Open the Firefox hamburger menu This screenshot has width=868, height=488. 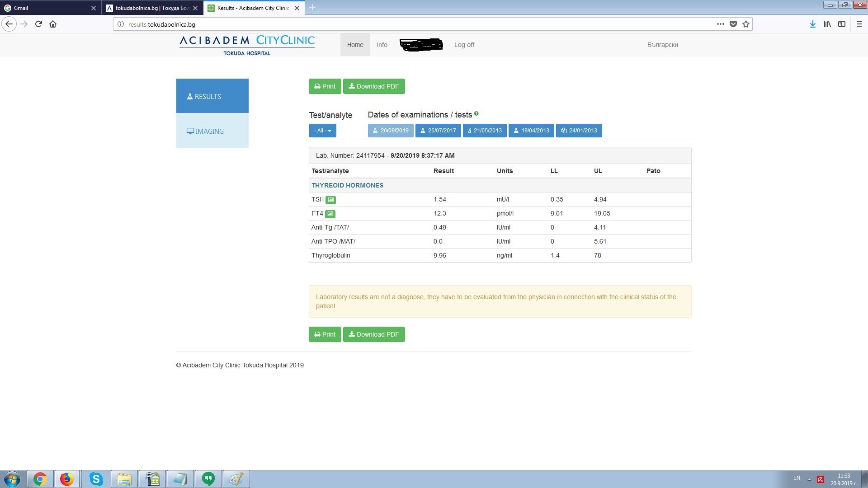(859, 24)
